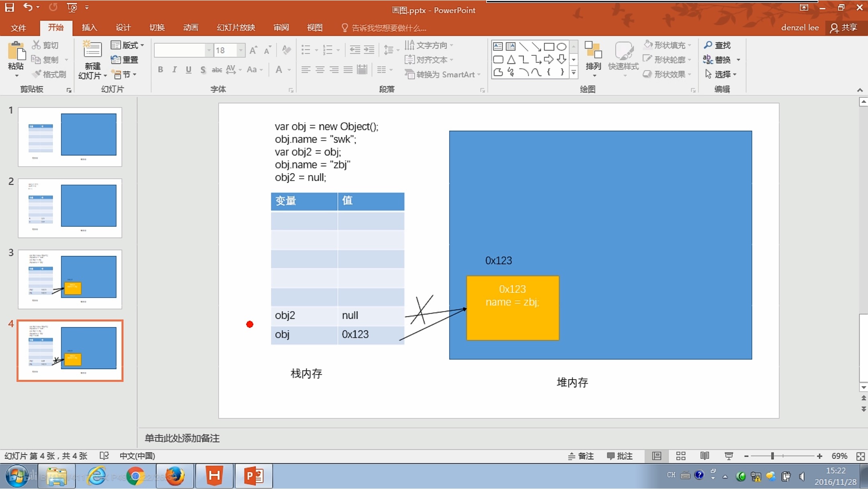The width and height of the screenshot is (868, 489).
Task: Switch to the 设计 (Design) ribbon tab
Action: 123,27
